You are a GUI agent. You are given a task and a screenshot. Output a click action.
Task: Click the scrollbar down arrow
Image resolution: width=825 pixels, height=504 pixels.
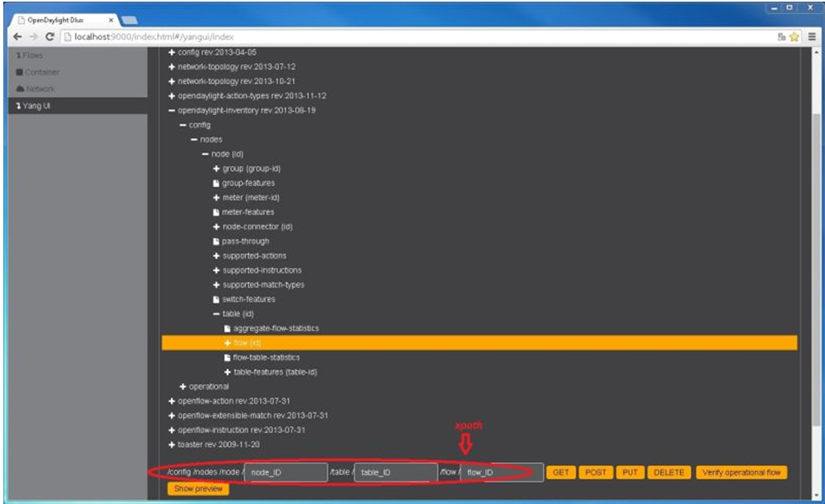tap(816, 495)
